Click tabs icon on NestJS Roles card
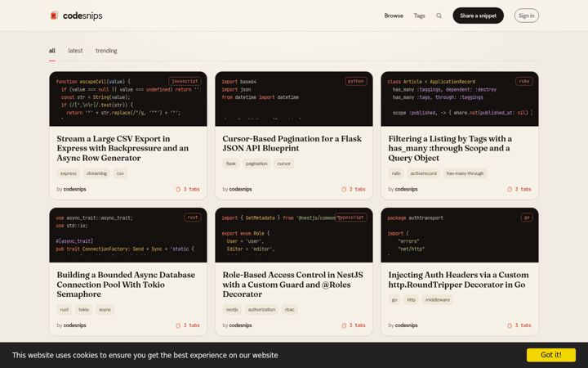 [x=344, y=325]
